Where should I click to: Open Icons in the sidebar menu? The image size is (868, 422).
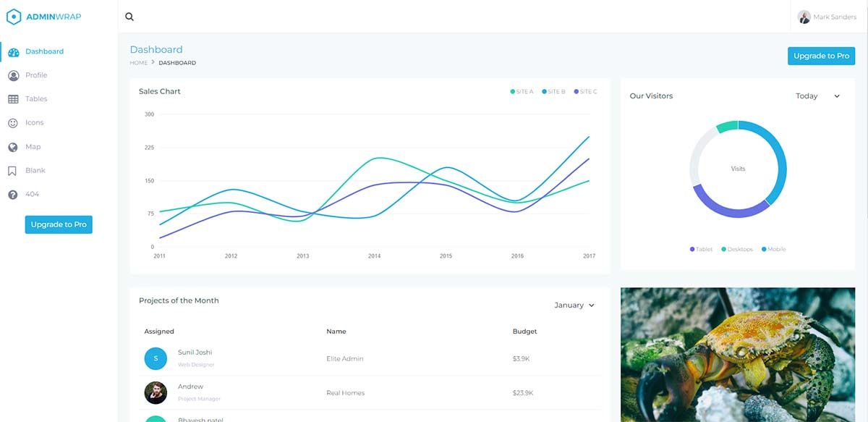[x=35, y=123]
